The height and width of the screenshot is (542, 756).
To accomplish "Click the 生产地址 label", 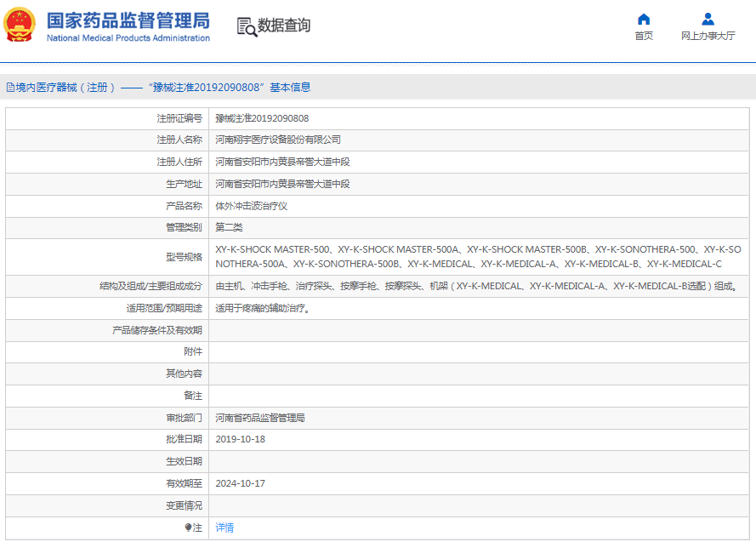I will pyautogui.click(x=185, y=184).
